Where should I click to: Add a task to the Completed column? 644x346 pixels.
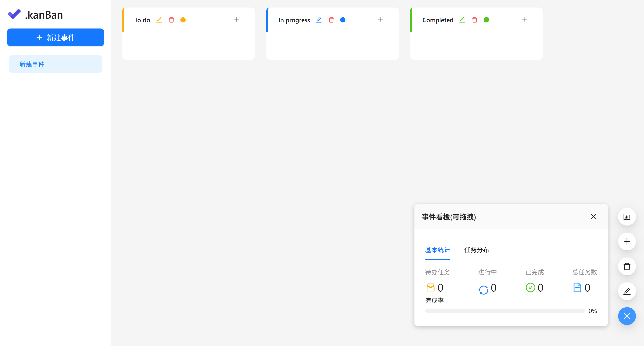pyautogui.click(x=525, y=20)
